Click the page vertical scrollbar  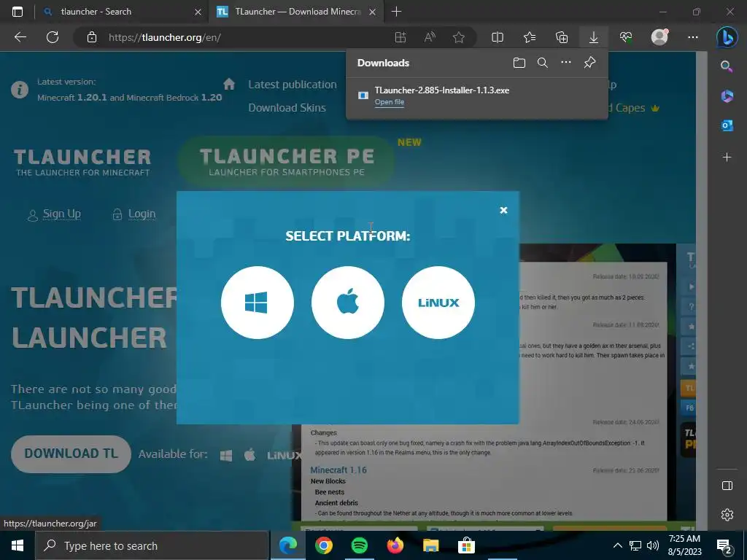click(x=702, y=290)
